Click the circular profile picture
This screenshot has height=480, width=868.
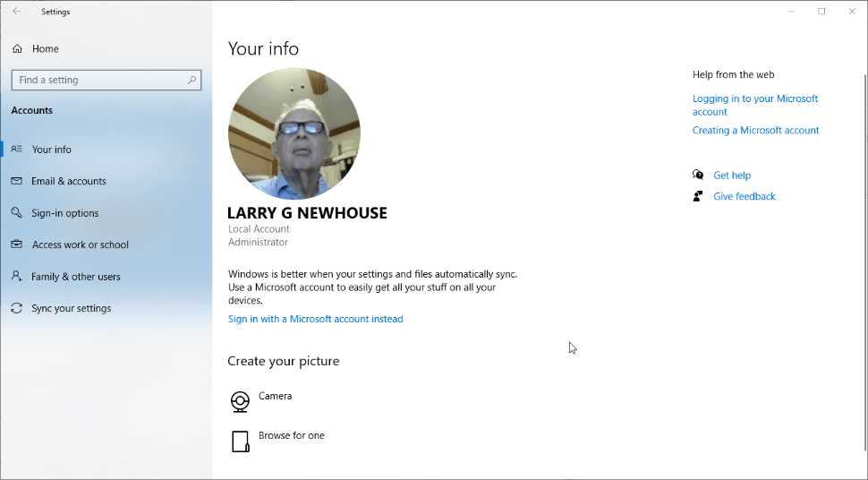[x=294, y=133]
